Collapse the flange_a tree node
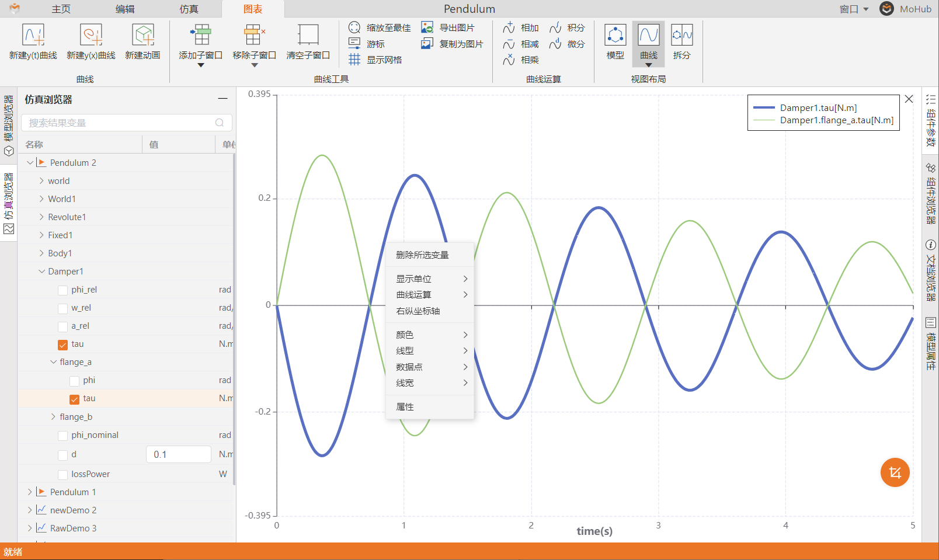This screenshot has width=939, height=560. point(53,361)
